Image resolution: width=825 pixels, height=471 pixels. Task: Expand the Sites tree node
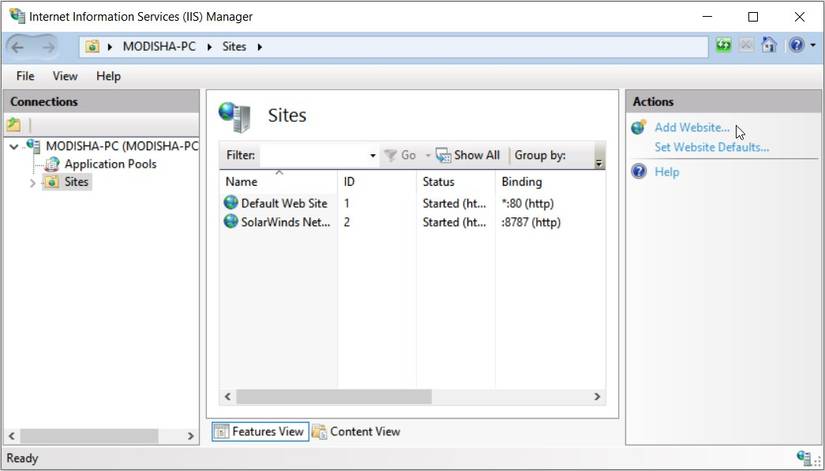(x=33, y=183)
